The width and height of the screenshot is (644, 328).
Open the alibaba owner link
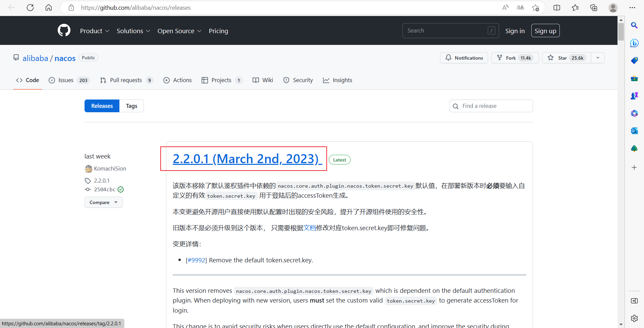[x=35, y=58]
